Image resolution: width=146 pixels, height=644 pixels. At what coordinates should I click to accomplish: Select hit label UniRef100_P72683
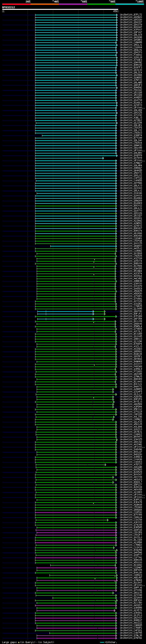[131, 371]
